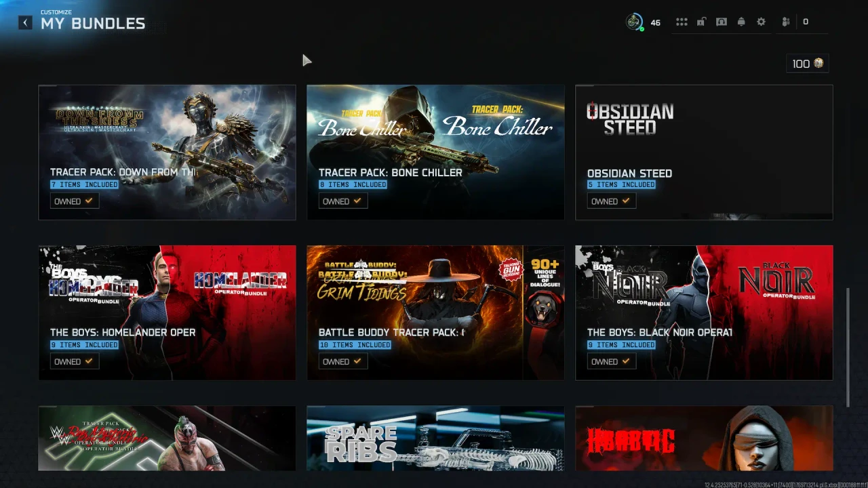The image size is (868, 488).
Task: Open the settings gear icon
Action: point(761,22)
